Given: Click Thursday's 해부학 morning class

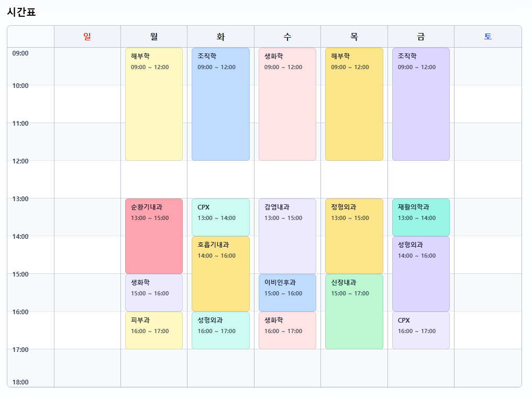Looking at the screenshot, I should pos(354,104).
